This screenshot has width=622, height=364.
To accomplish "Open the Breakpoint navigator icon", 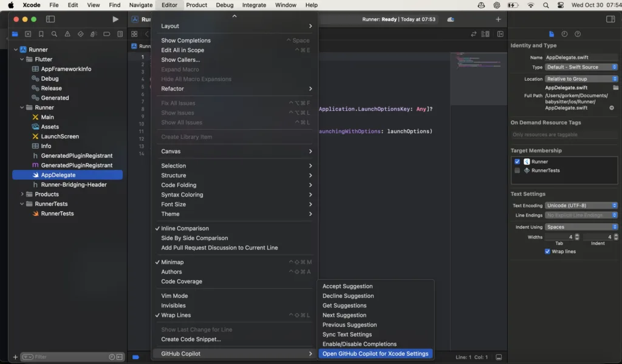I will point(107,34).
